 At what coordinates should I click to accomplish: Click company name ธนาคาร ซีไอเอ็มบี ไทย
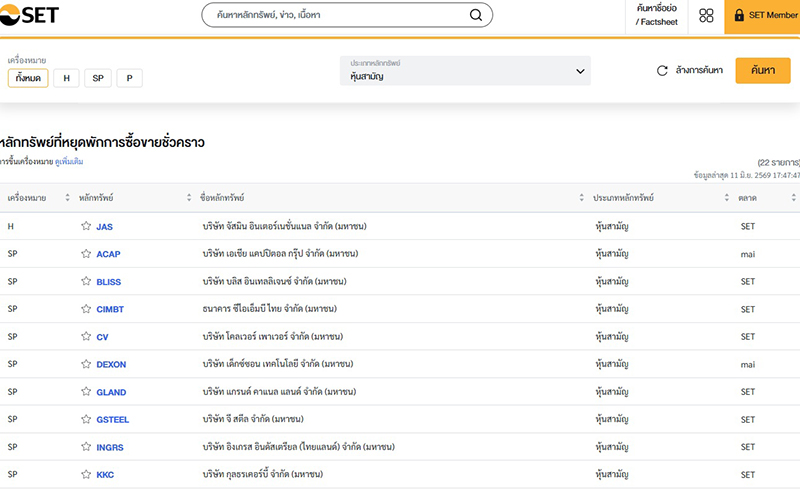click(269, 309)
